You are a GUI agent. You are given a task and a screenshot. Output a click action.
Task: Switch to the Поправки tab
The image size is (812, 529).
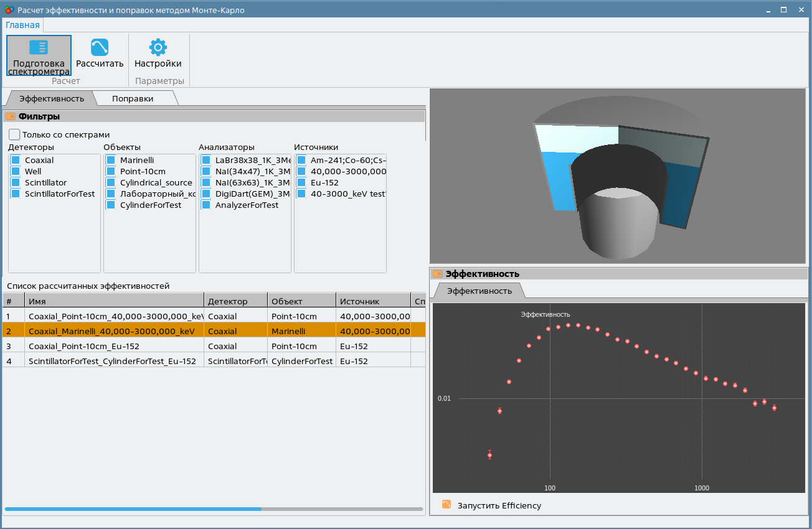tap(132, 98)
